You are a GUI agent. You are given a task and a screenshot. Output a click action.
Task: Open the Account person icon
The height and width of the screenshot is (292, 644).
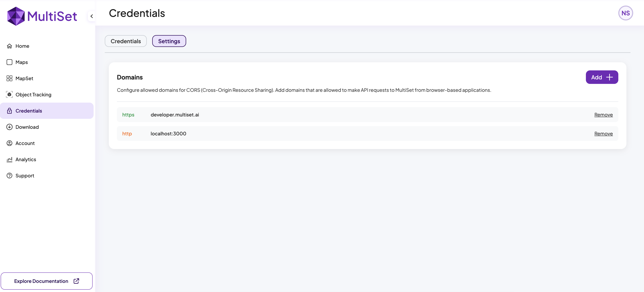coord(9,143)
